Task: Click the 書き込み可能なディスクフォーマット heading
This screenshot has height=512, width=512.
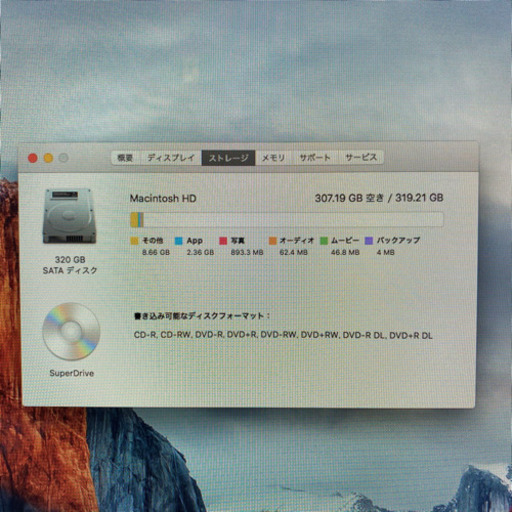Action: 202,316
